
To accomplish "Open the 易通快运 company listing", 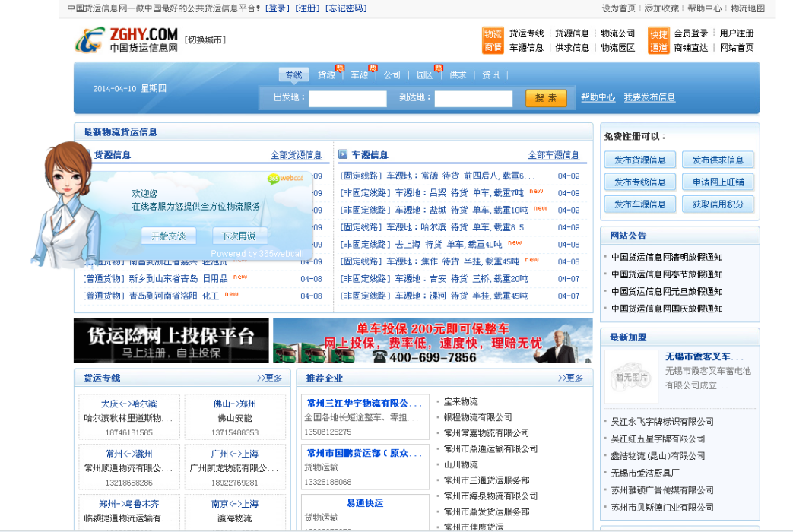I will (x=365, y=503).
